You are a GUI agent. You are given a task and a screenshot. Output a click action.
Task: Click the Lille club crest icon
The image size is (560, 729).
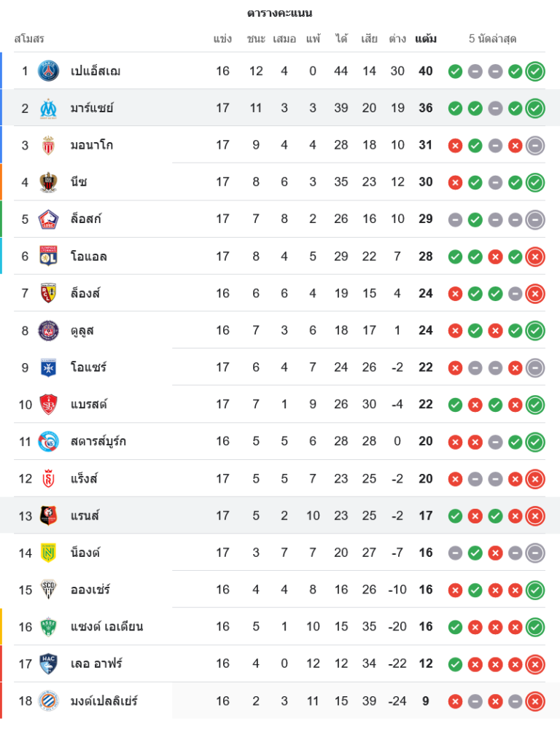click(49, 219)
